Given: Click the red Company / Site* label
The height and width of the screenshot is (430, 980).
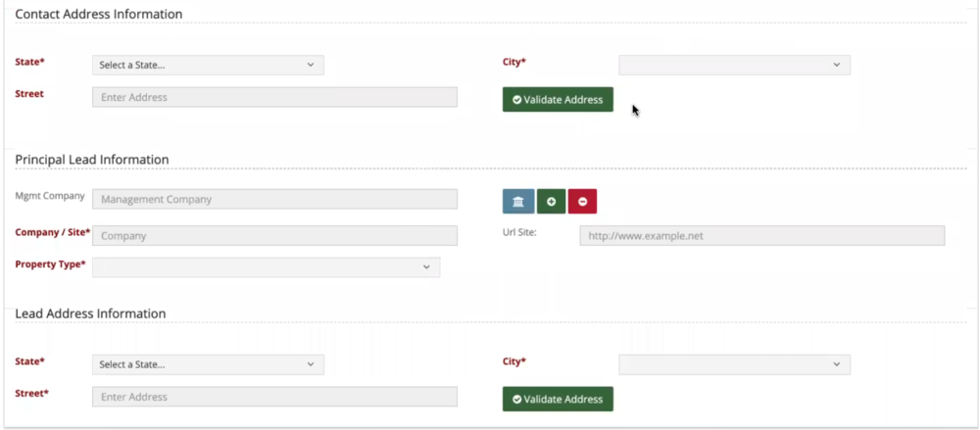Looking at the screenshot, I should [53, 233].
